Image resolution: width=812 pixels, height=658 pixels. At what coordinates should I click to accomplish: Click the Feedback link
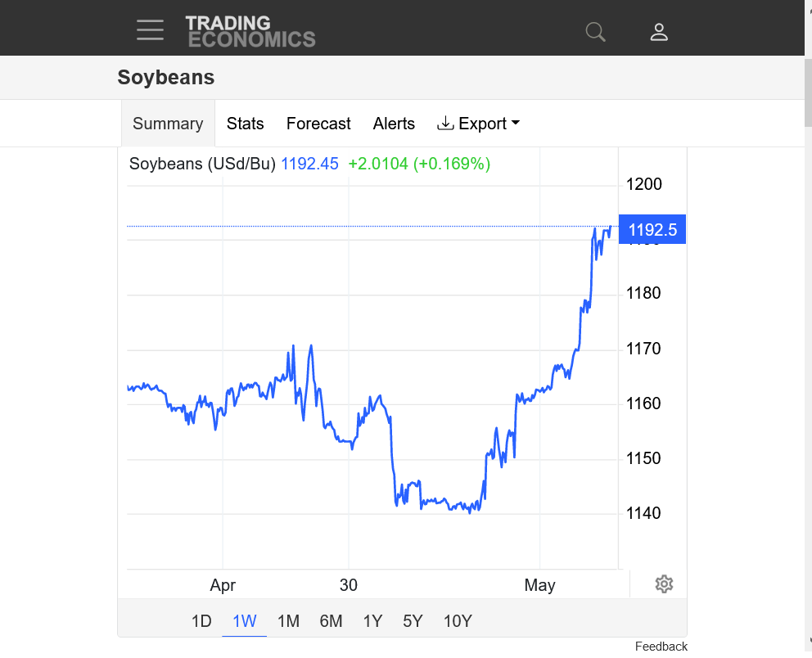click(x=661, y=647)
